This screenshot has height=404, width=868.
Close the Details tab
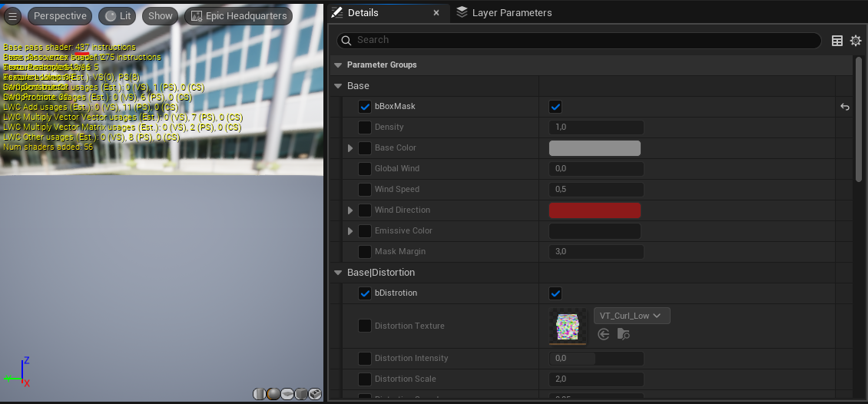tap(436, 13)
